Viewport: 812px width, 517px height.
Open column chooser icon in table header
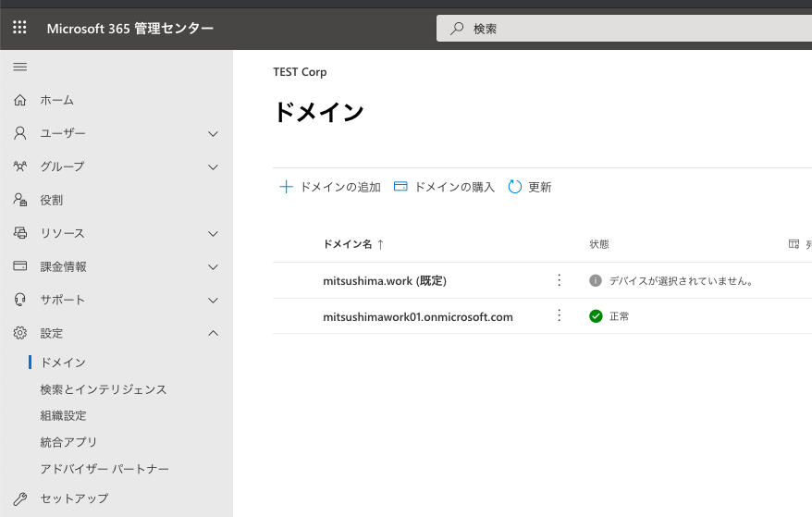pyautogui.click(x=794, y=244)
